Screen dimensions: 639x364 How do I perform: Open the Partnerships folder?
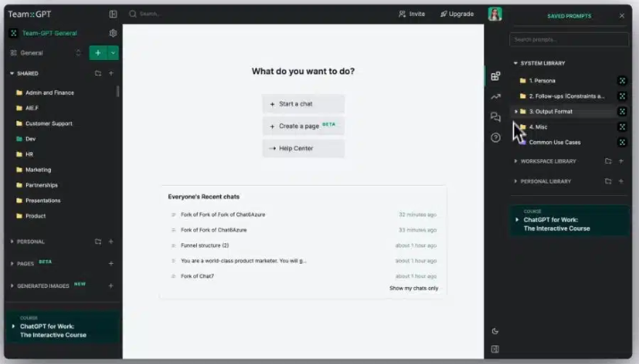coord(37,185)
